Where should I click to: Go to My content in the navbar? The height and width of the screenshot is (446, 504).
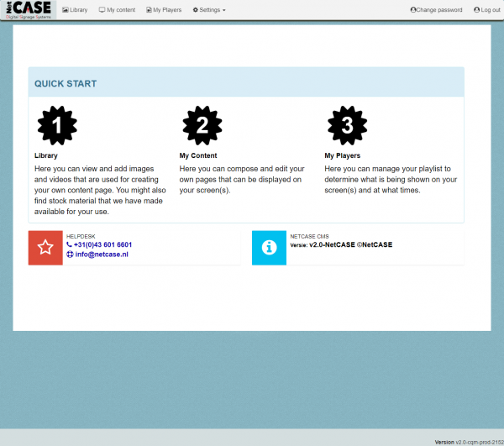coord(117,10)
